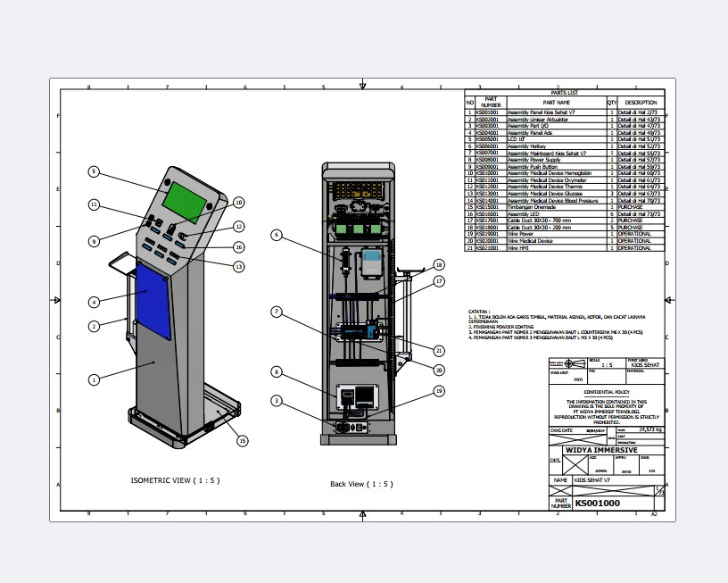This screenshot has height=583, width=728.
Task: Select 'Assembly Medical Device Thermo' part name
Action: coord(544,187)
